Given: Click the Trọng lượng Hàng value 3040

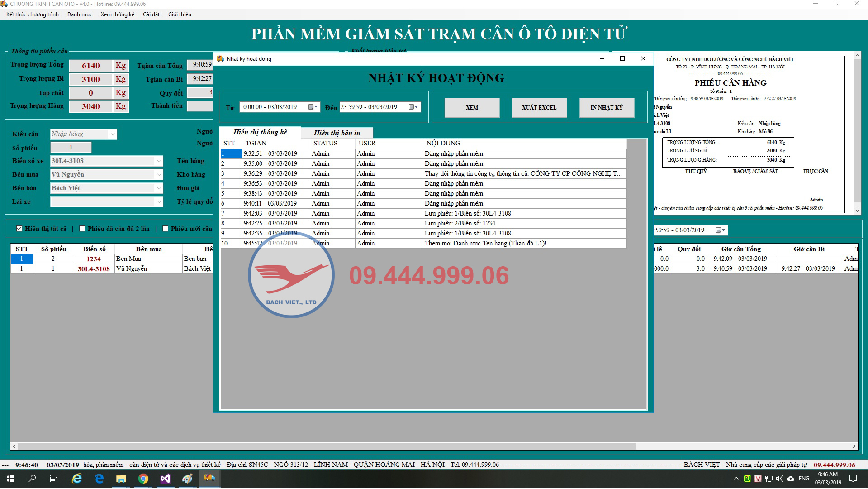Looking at the screenshot, I should click(90, 107).
